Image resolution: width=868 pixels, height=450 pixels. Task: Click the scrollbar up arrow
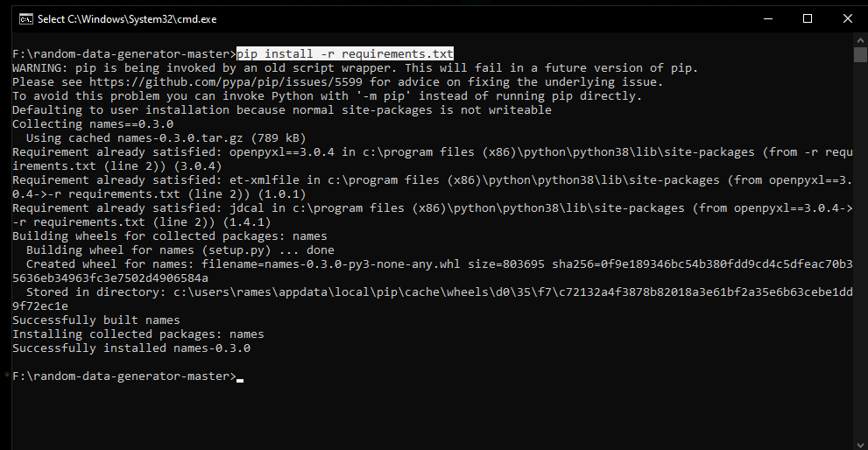click(x=860, y=40)
